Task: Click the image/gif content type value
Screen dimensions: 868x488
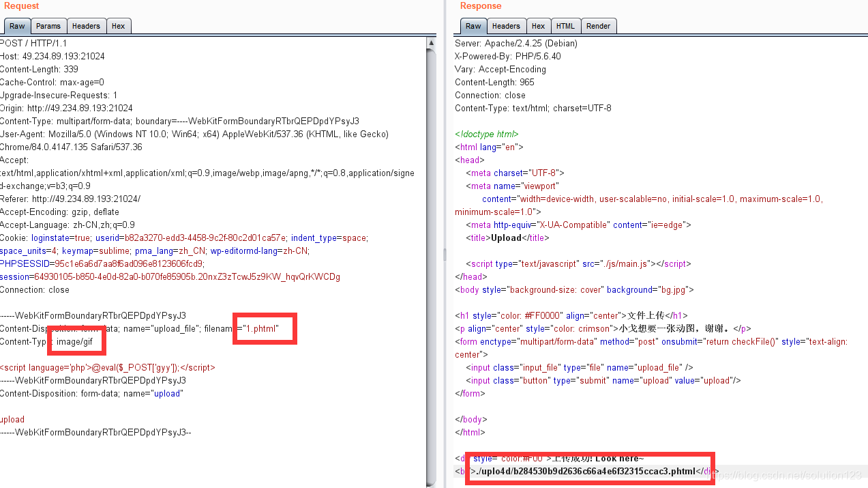Action: coord(74,341)
